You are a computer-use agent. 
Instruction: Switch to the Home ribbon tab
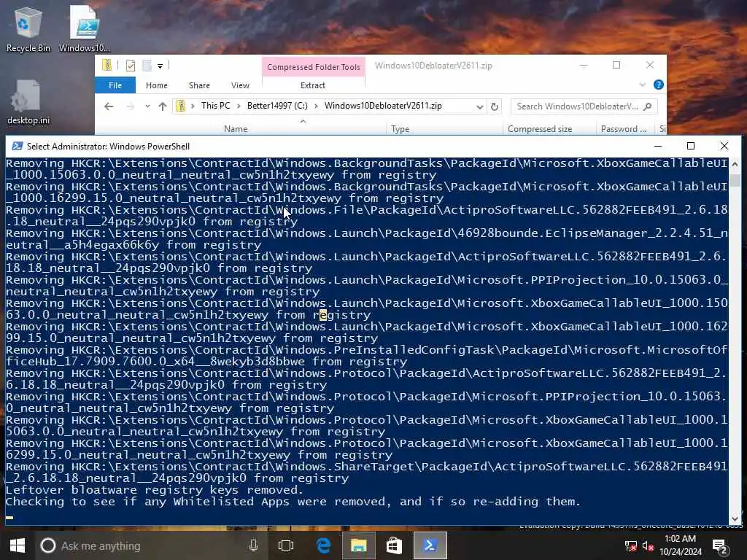click(x=157, y=85)
